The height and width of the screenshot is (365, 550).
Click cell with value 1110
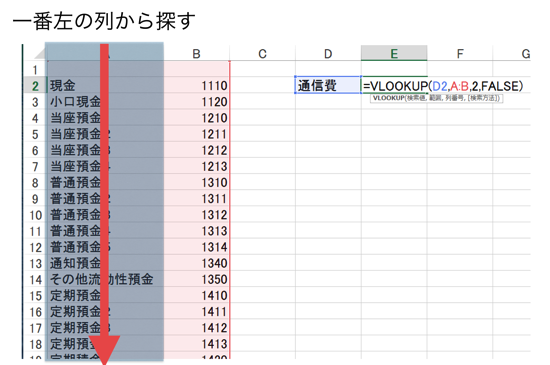tap(196, 85)
